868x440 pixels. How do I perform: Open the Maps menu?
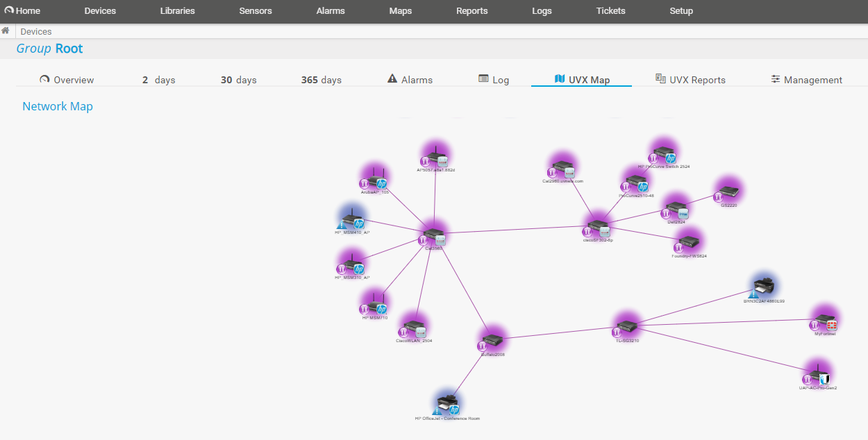click(x=401, y=11)
